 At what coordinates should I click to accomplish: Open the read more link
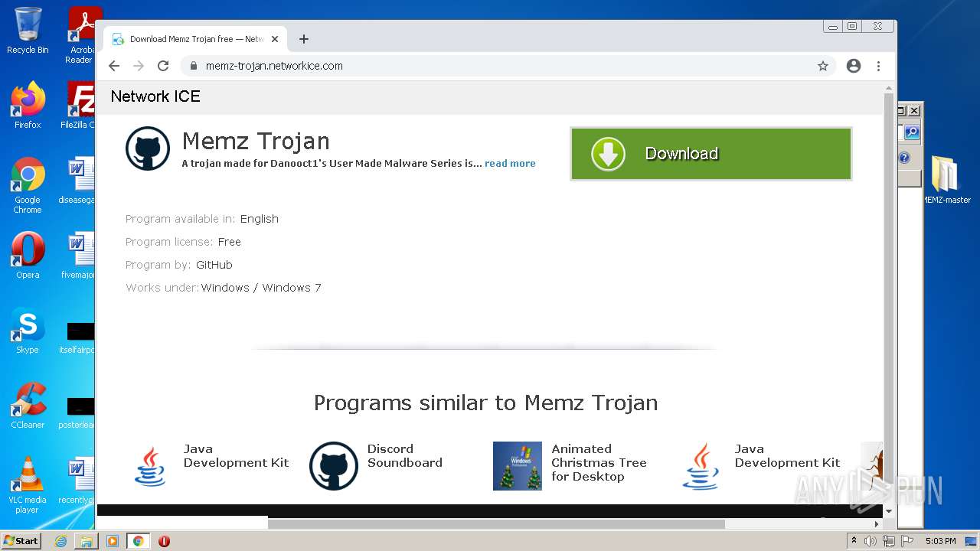pyautogui.click(x=510, y=163)
